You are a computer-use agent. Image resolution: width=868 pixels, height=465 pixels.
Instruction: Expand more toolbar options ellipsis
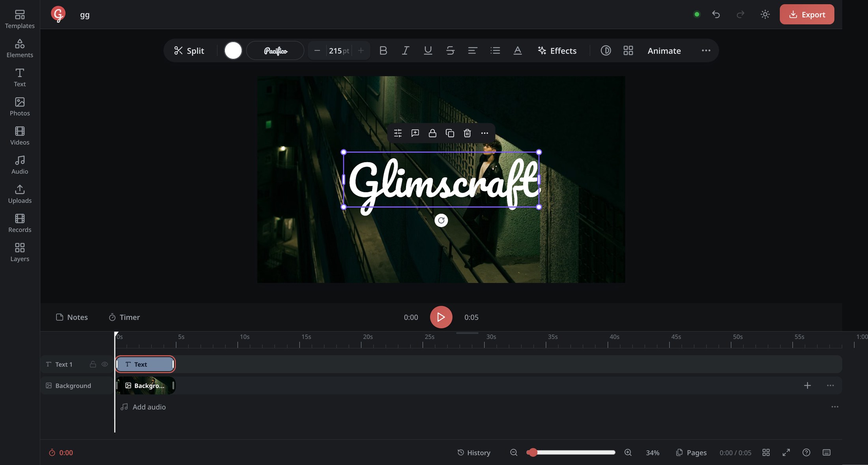706,51
